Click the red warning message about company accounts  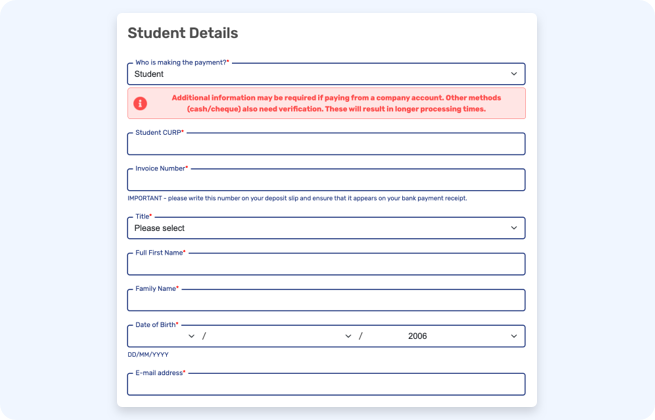click(336, 103)
